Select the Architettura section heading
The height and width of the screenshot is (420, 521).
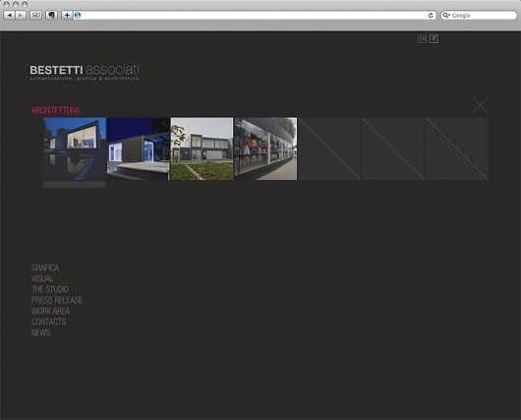point(55,110)
